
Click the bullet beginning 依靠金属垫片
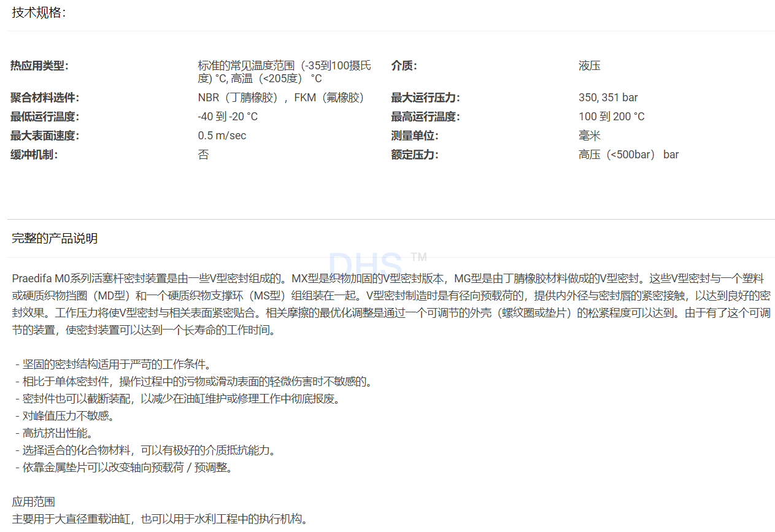click(x=124, y=468)
